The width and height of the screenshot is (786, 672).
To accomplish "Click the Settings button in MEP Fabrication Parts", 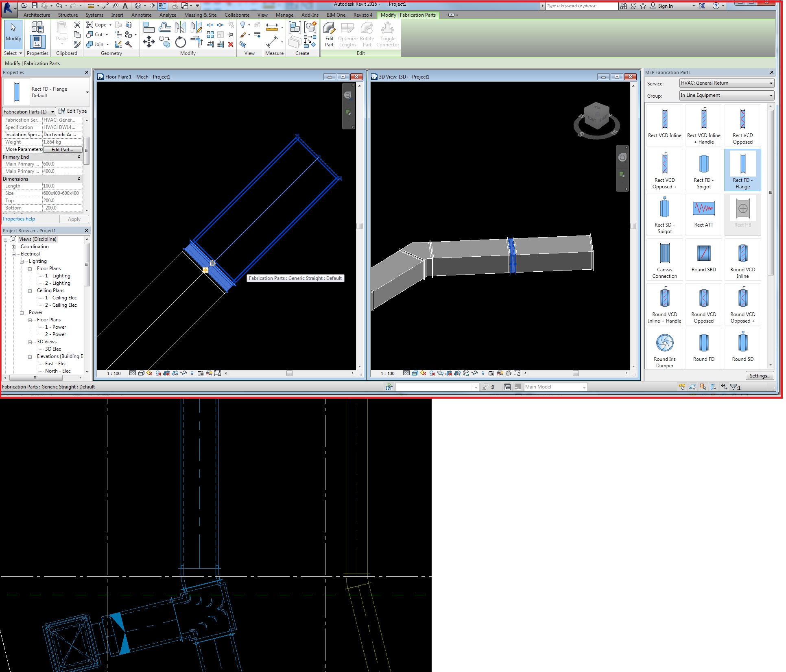I will pyautogui.click(x=760, y=375).
